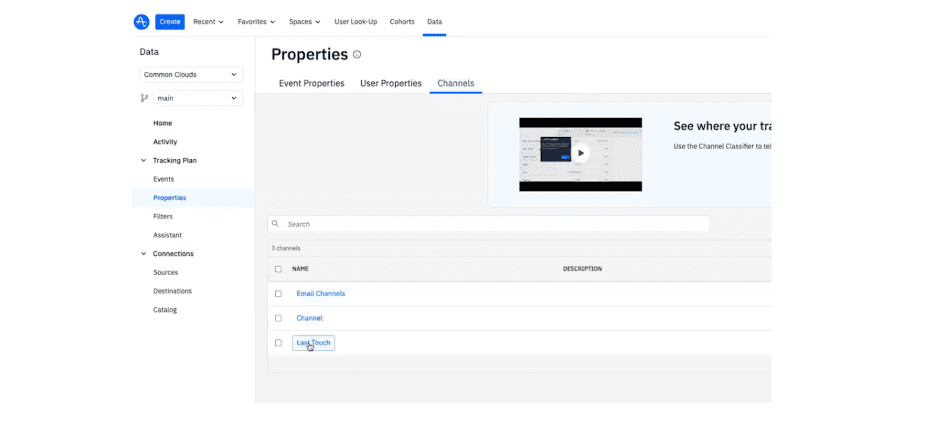Play the Channel Classifier video
Image resolution: width=927 pixels, height=429 pixels.
[x=581, y=154]
